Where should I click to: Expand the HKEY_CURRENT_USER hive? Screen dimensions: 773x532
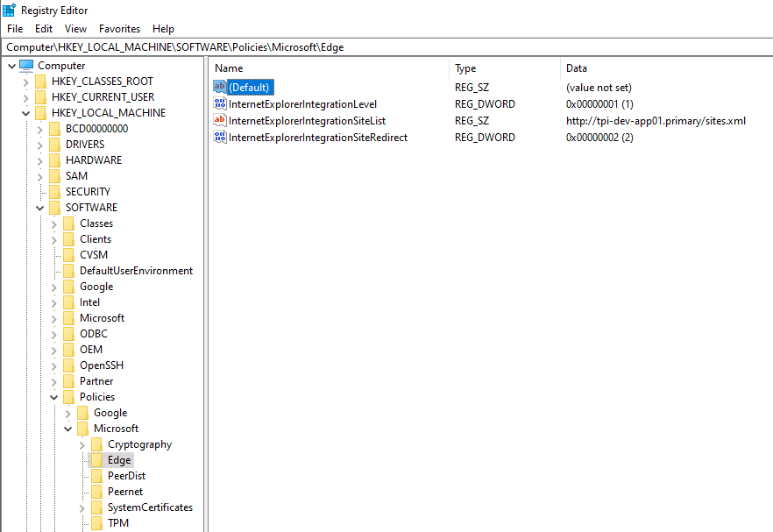(x=26, y=97)
